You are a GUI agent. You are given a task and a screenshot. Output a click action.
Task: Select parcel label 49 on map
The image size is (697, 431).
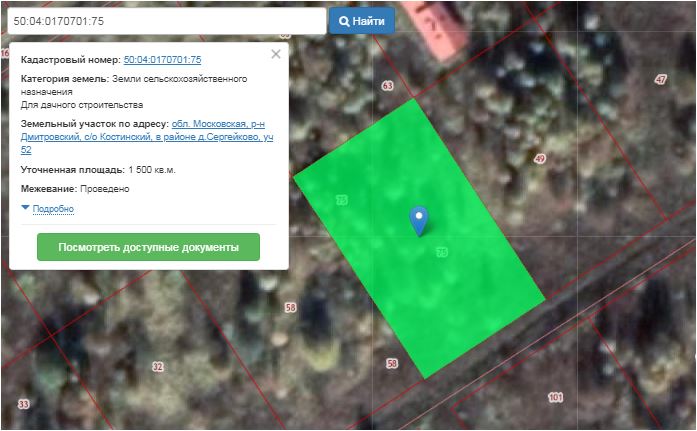coord(540,159)
